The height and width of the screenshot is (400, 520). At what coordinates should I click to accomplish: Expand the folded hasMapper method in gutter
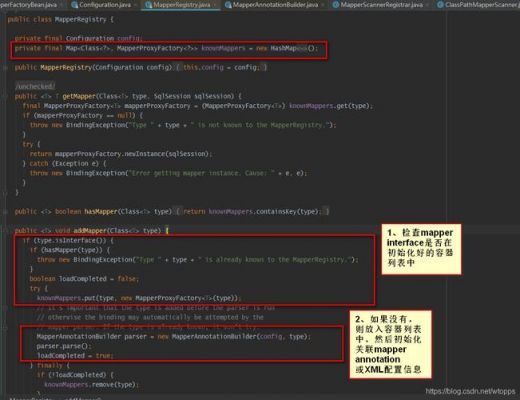click(x=5, y=212)
